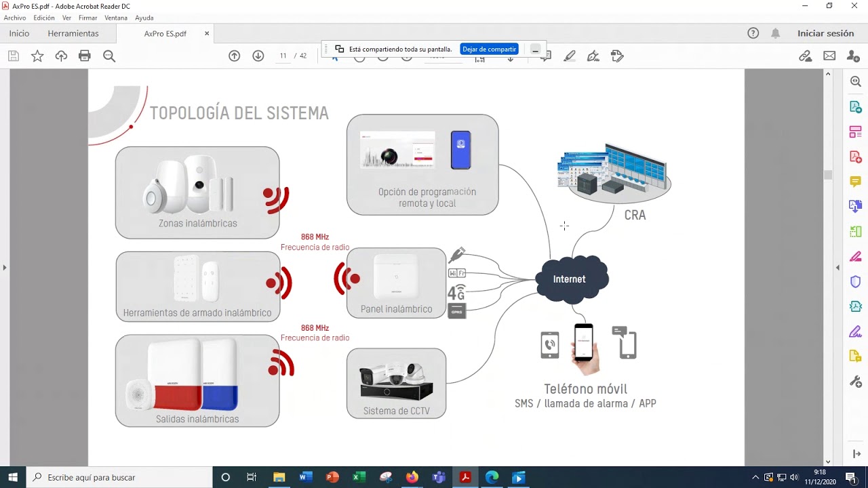This screenshot has width=868, height=488.
Task: Click the Save file icon
Action: pyautogui.click(x=14, y=56)
